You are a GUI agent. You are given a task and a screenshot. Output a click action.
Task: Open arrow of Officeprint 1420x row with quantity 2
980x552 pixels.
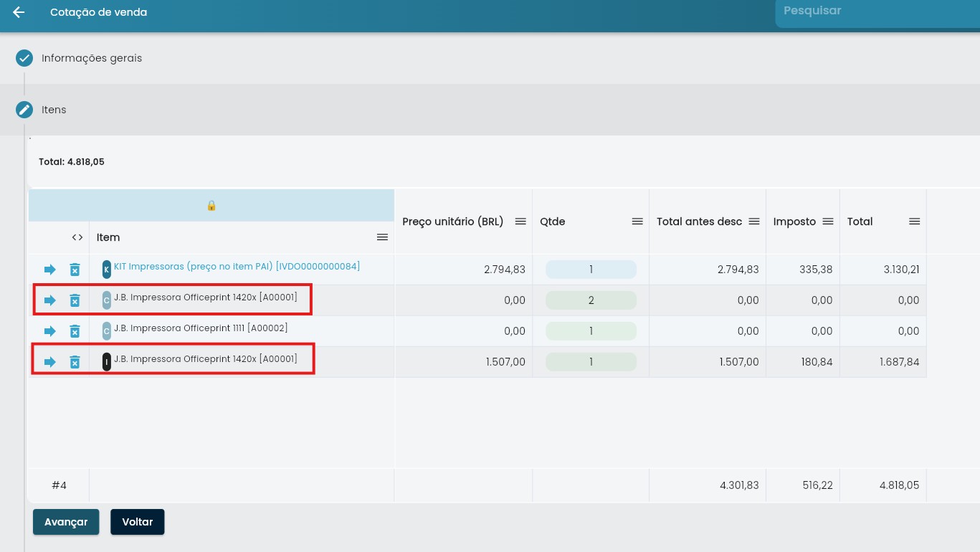49,300
